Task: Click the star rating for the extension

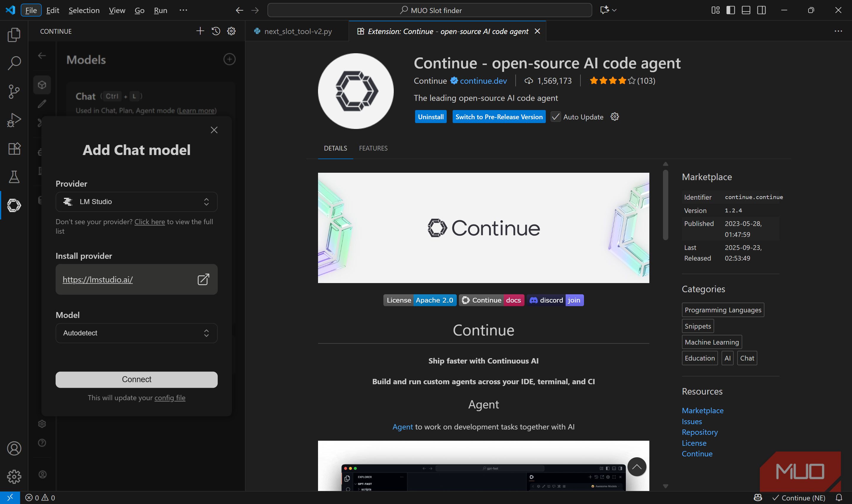Action: [x=612, y=81]
